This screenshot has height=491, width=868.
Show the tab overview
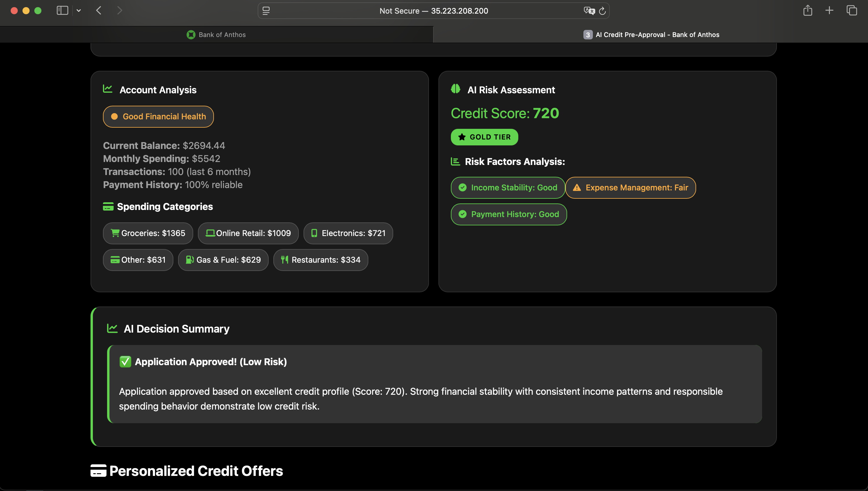(851, 10)
